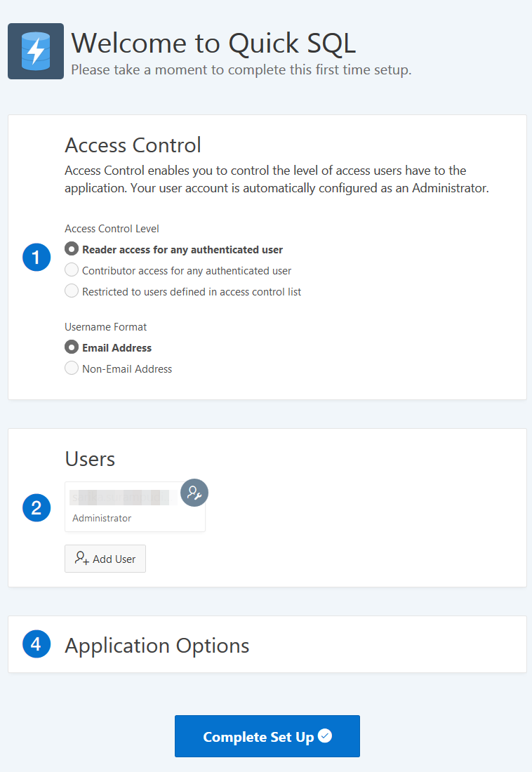This screenshot has height=772, width=532.
Task: Expand the Application Options section
Action: [157, 645]
